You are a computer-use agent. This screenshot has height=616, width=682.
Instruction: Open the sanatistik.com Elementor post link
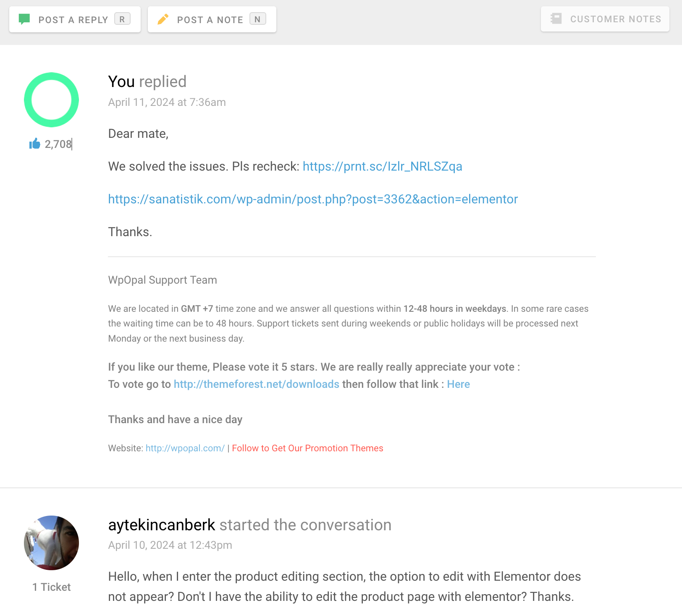[313, 199]
